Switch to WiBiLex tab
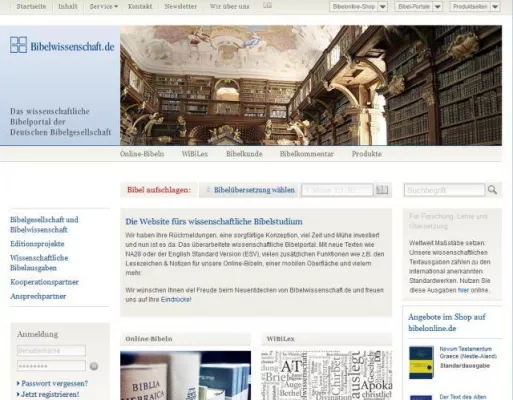The width and height of the screenshot is (513, 400). coord(195,154)
